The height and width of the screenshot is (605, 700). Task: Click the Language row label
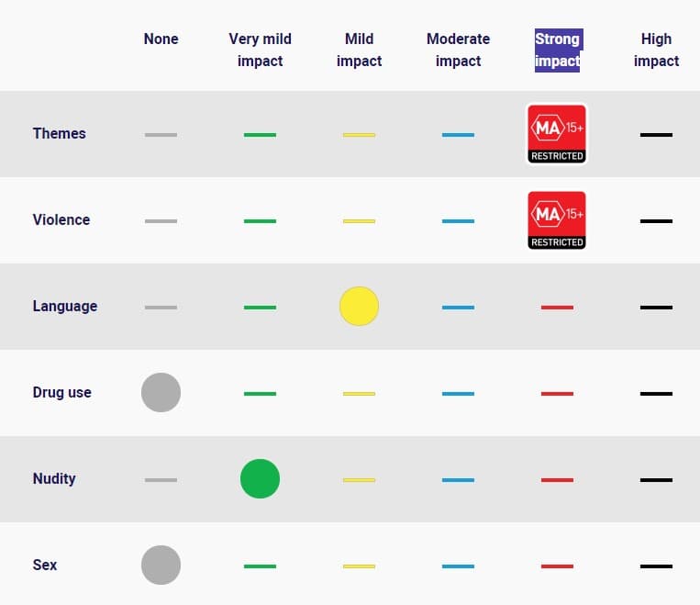click(x=64, y=306)
